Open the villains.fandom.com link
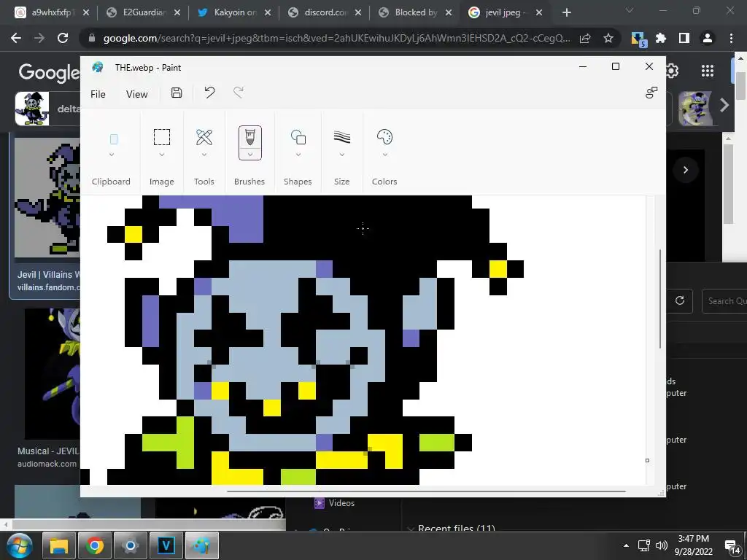747x560 pixels. point(49,287)
